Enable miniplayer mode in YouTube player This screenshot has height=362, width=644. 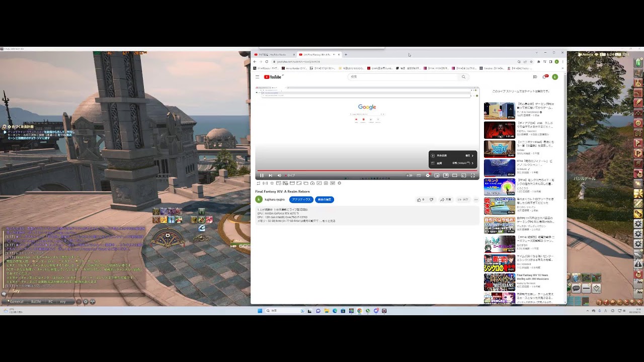[436, 175]
